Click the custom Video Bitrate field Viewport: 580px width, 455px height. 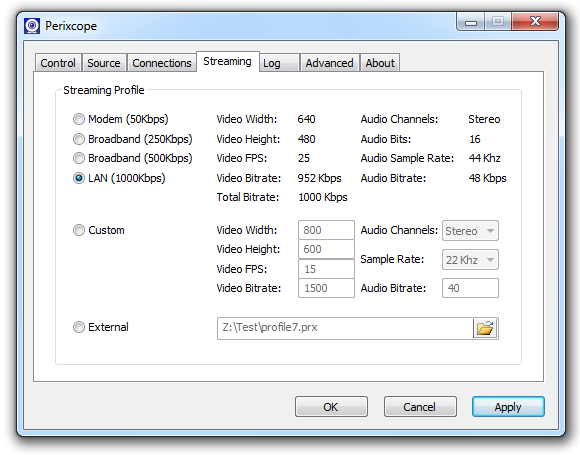pos(326,288)
